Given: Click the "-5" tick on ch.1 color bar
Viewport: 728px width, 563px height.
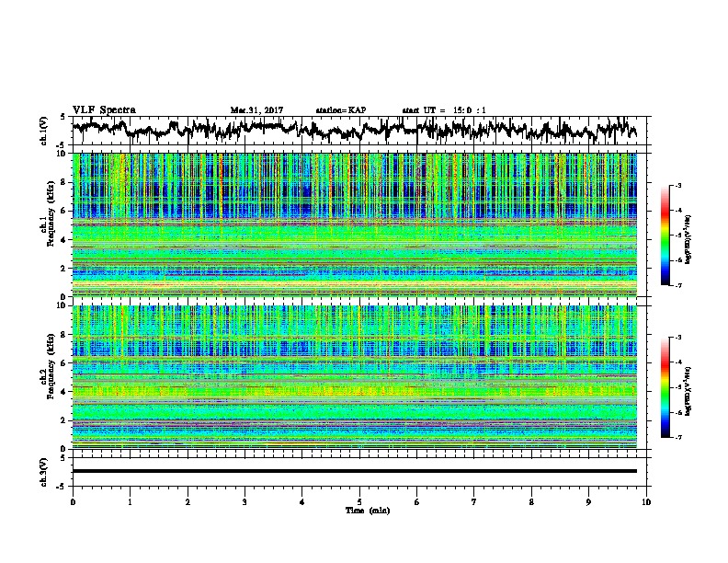Looking at the screenshot, I should pyautogui.click(x=677, y=236).
